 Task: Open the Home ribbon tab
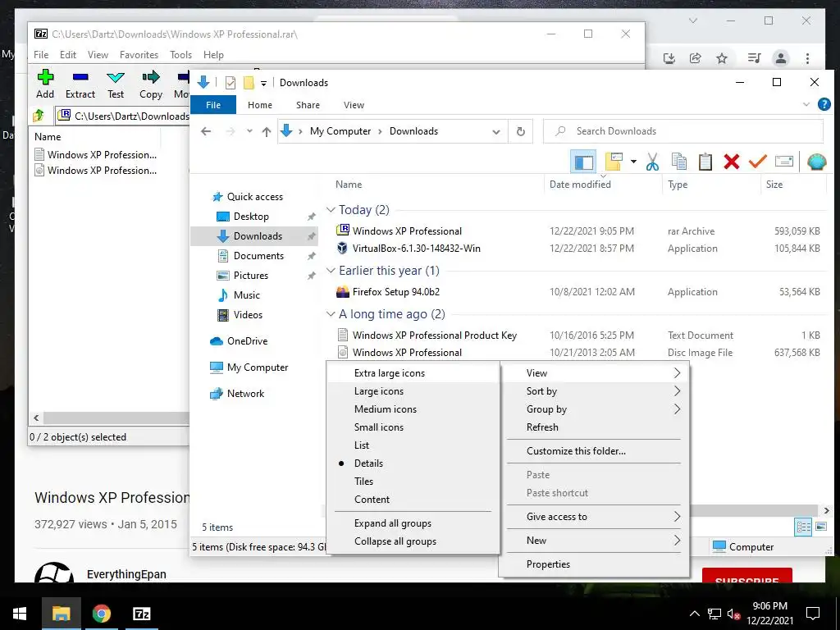coord(260,105)
